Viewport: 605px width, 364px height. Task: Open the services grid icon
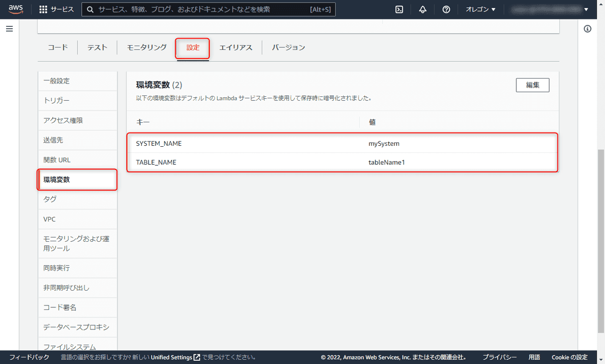point(43,9)
